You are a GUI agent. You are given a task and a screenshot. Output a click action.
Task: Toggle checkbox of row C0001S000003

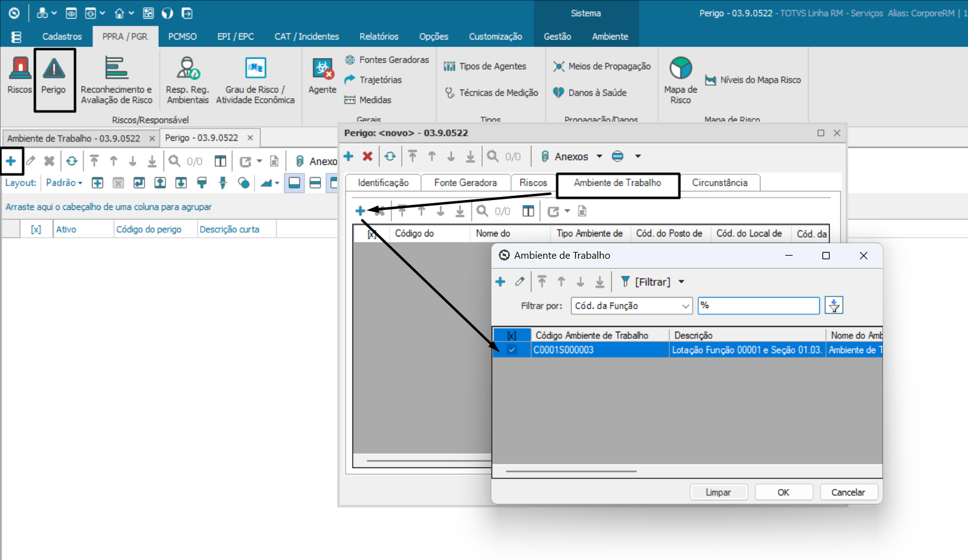(x=512, y=350)
